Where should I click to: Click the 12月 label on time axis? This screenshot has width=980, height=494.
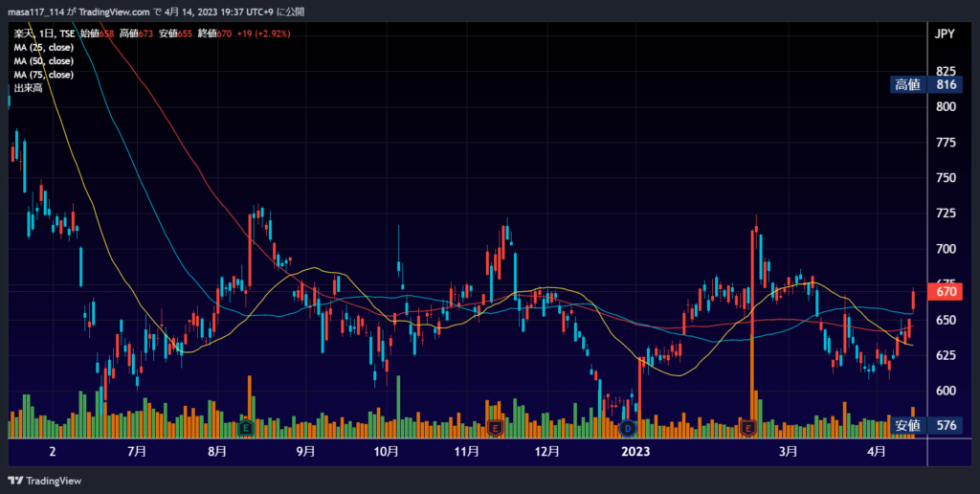point(546,452)
